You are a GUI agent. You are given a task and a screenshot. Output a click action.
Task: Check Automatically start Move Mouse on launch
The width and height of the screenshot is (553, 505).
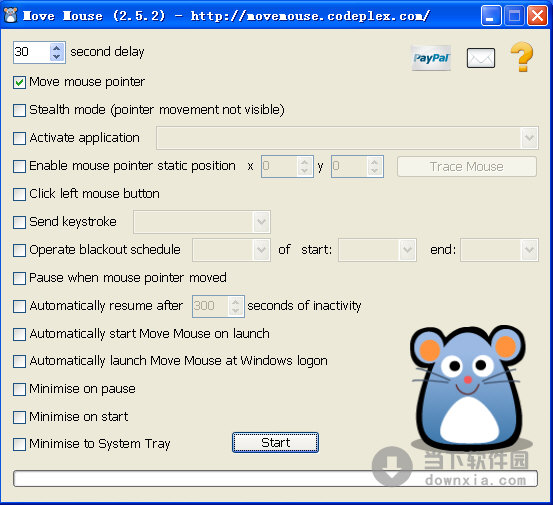[x=19, y=334]
